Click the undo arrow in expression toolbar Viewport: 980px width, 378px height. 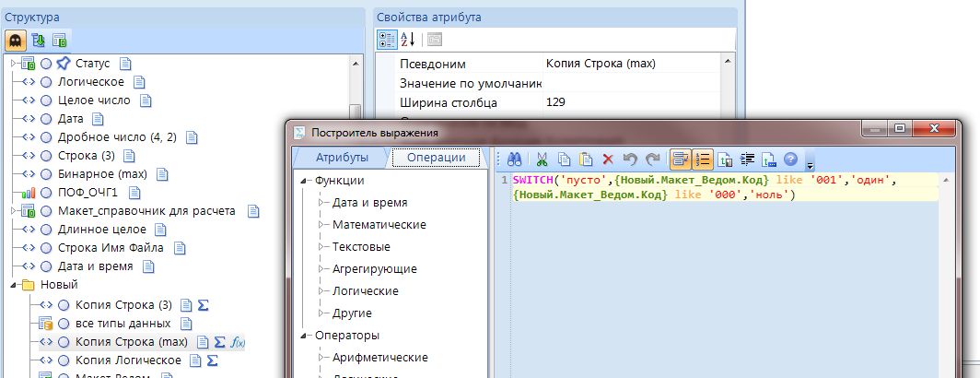[x=629, y=158]
